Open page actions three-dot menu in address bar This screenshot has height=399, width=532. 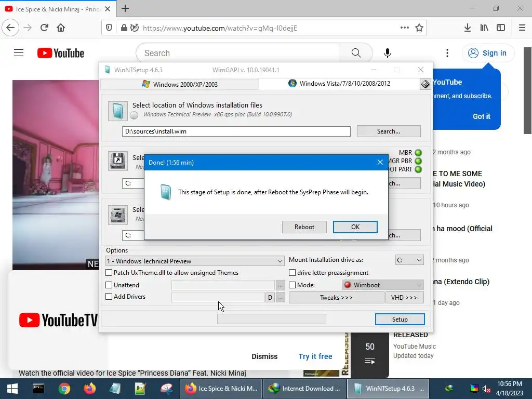click(404, 28)
